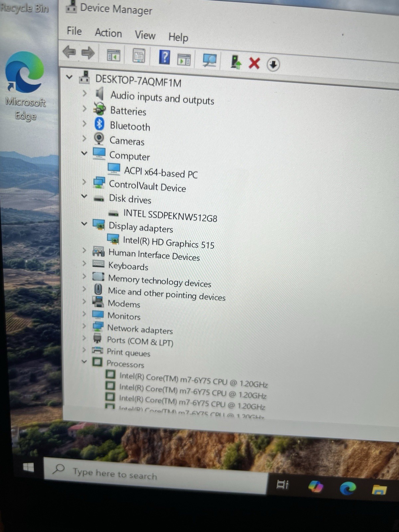Click the Keyboards category icon

pyautogui.click(x=98, y=264)
